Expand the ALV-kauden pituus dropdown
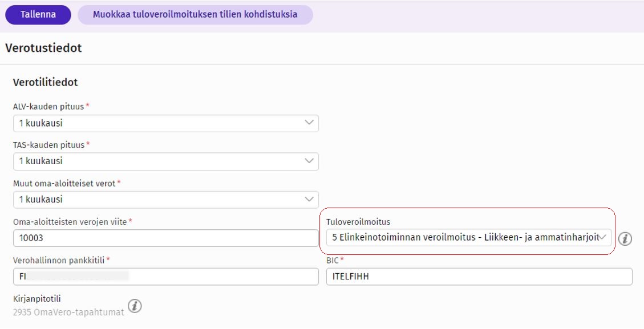The width and height of the screenshot is (644, 329). pos(165,123)
